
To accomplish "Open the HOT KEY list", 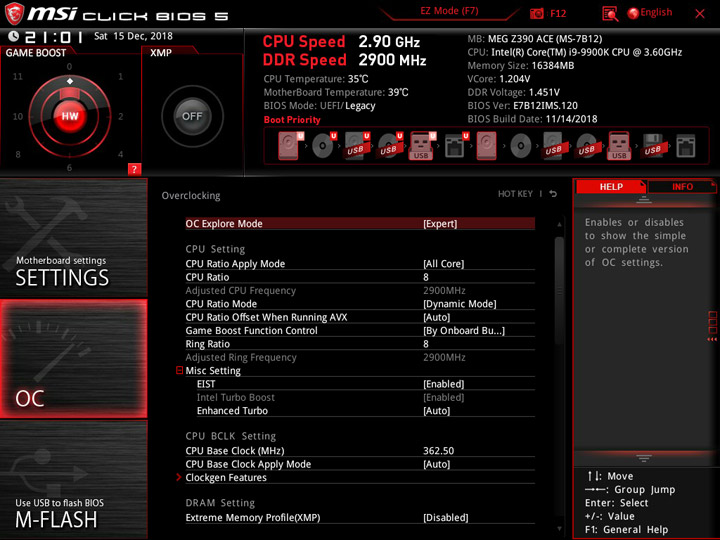I will [x=515, y=194].
